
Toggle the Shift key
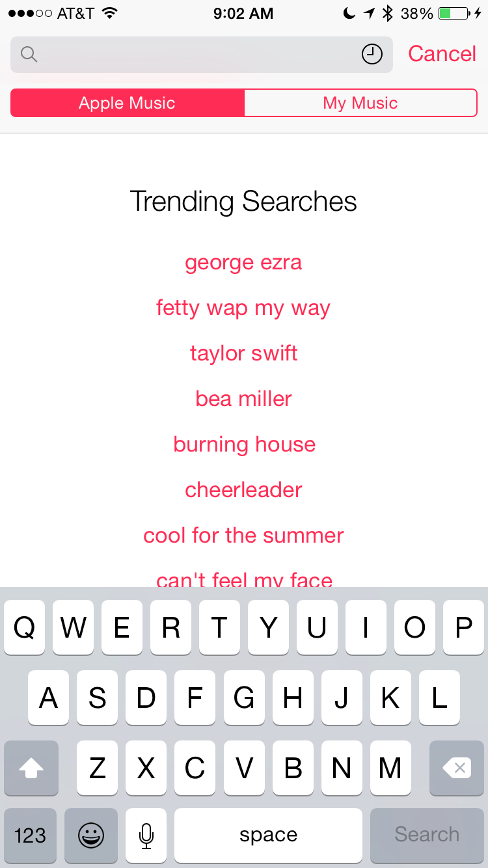click(31, 768)
